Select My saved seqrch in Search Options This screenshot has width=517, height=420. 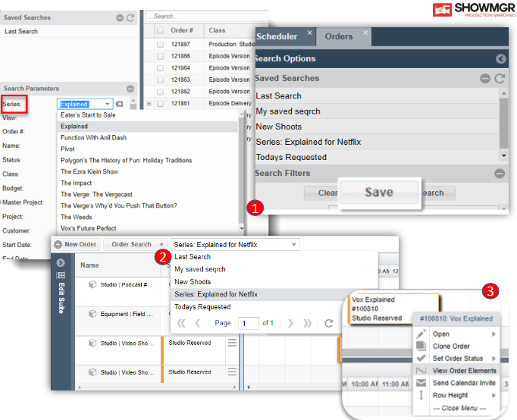tap(378, 111)
